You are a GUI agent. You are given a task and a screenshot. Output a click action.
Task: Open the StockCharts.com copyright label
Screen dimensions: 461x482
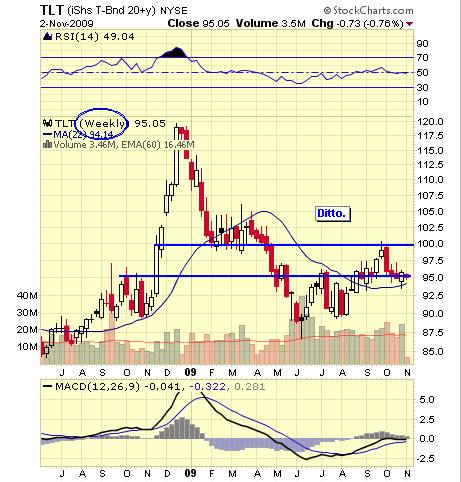369,11
